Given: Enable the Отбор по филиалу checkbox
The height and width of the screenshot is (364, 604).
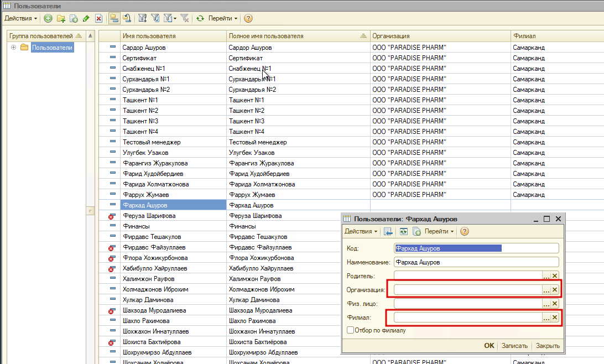Looking at the screenshot, I should click(350, 330).
